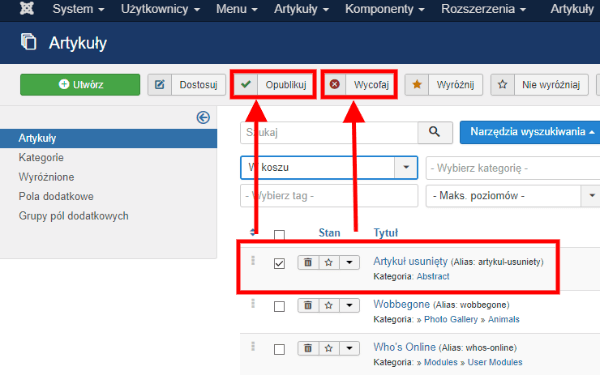Open the Rozszerzenia menu
The height and width of the screenshot is (375, 600).
tap(483, 9)
